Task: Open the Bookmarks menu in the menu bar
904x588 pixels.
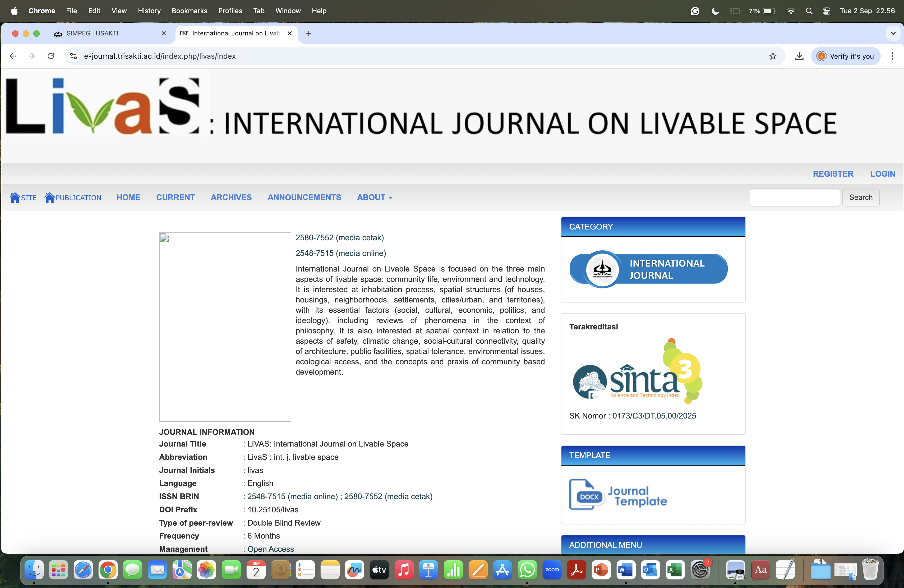Action: [x=189, y=11]
